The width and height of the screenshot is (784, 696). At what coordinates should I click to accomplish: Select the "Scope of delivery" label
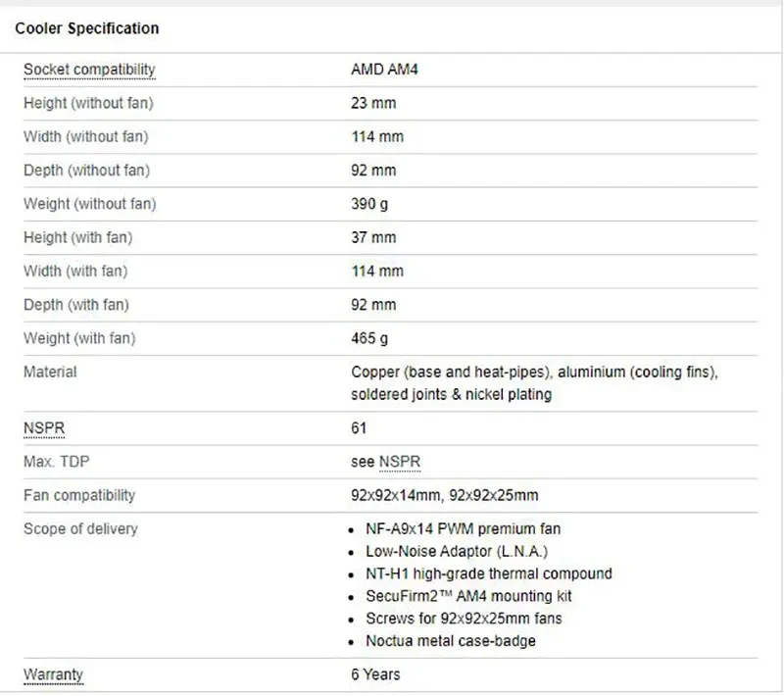[x=80, y=529]
